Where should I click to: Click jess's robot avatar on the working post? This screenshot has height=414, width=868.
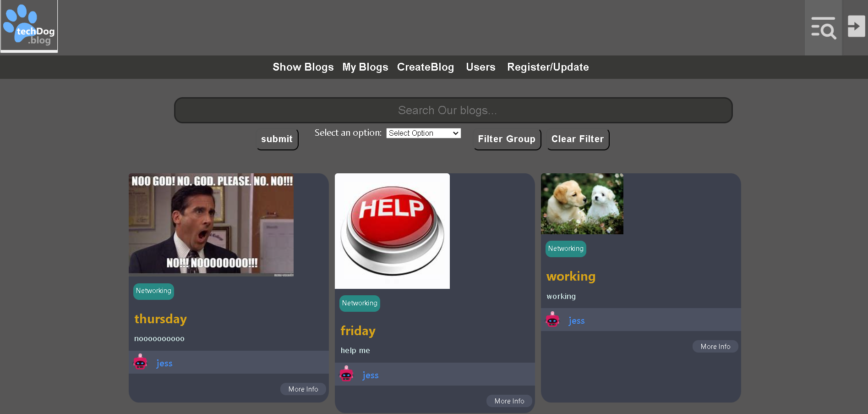point(553,320)
